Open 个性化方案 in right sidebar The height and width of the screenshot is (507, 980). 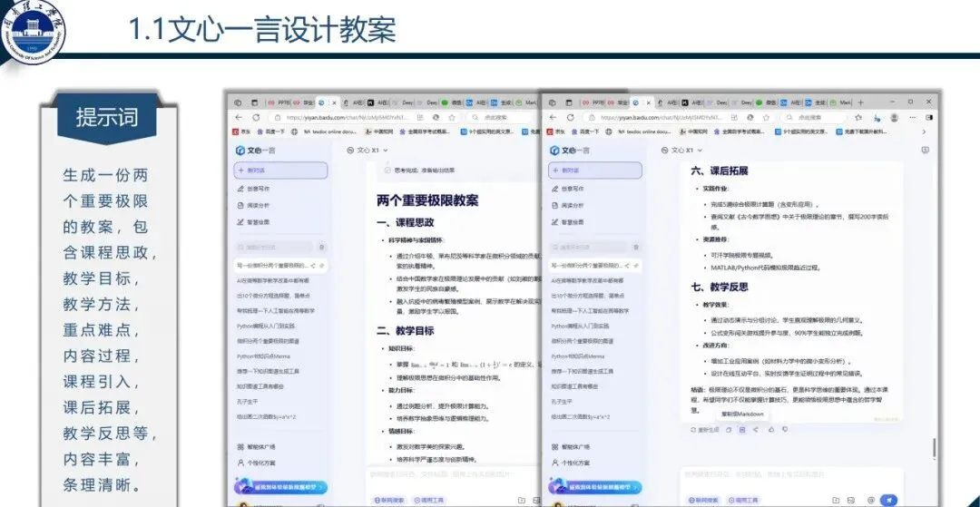click(570, 463)
